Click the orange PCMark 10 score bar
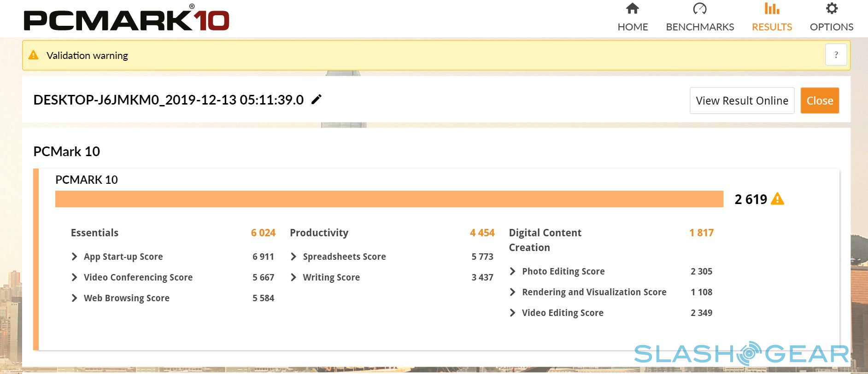The height and width of the screenshot is (374, 868). click(389, 199)
